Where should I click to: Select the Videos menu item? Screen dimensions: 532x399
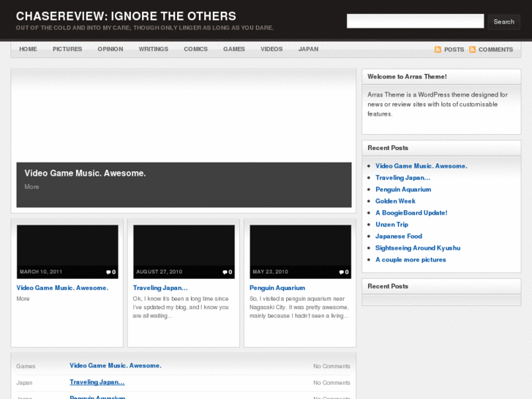[271, 49]
